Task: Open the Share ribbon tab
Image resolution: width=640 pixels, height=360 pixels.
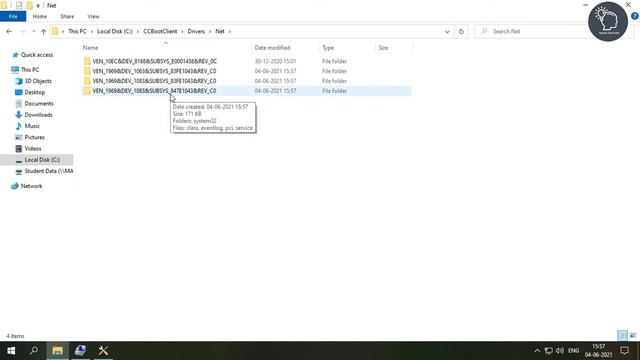Action: click(x=67, y=16)
